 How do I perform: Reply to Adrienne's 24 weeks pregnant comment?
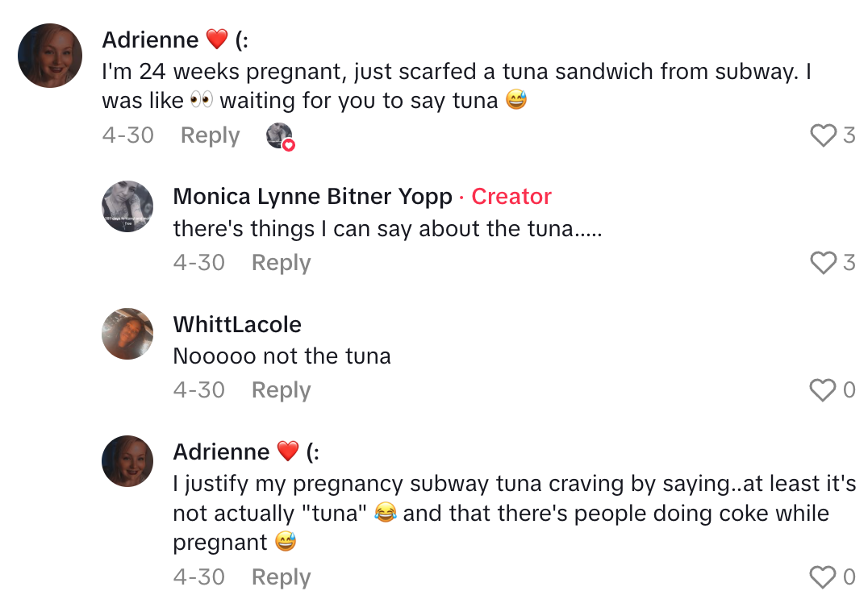[210, 135]
